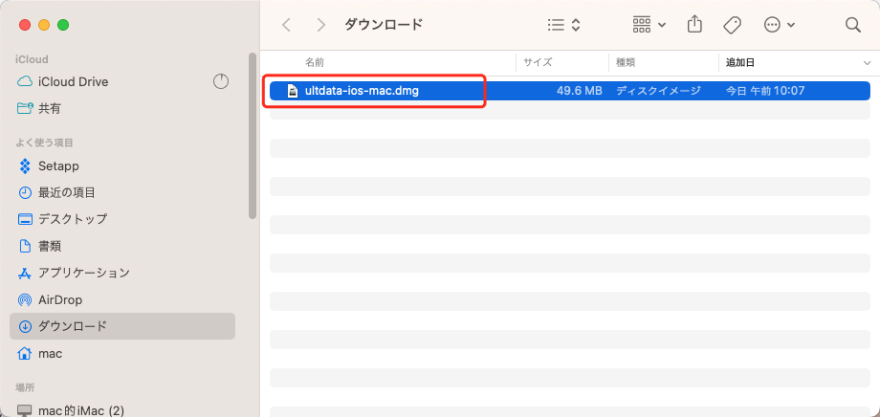Image resolution: width=880 pixels, height=418 pixels.
Task: Toggle sort direction chevron on 追加日
Action: [868, 63]
